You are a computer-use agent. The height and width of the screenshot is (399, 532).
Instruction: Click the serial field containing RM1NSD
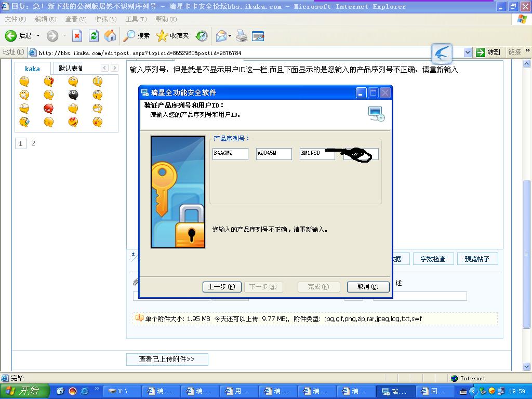pyautogui.click(x=317, y=154)
